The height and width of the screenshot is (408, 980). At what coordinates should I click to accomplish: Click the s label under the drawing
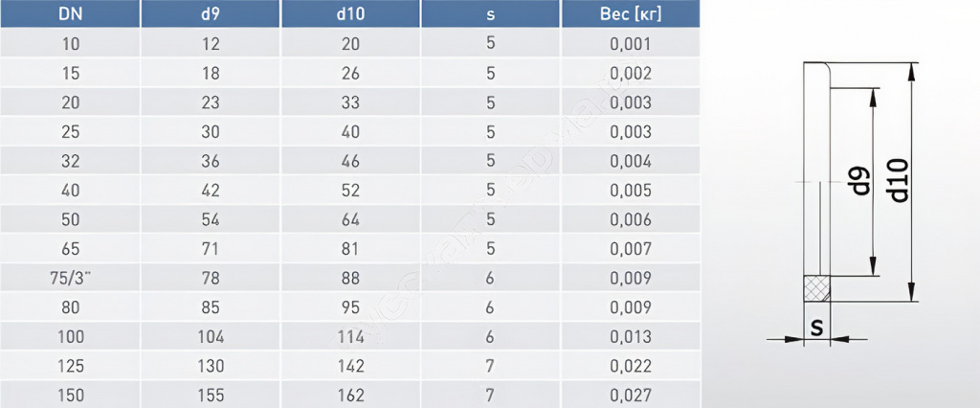(x=816, y=328)
